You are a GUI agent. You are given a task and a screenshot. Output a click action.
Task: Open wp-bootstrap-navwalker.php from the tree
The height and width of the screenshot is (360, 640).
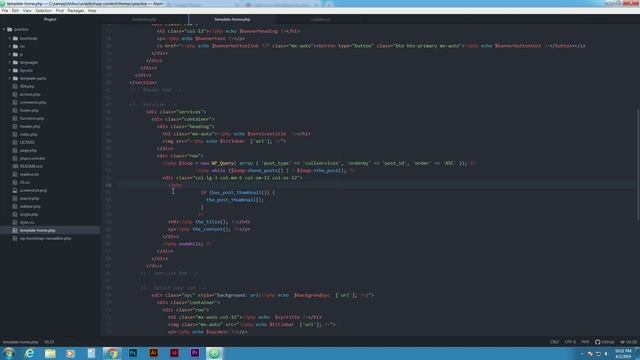[45, 238]
